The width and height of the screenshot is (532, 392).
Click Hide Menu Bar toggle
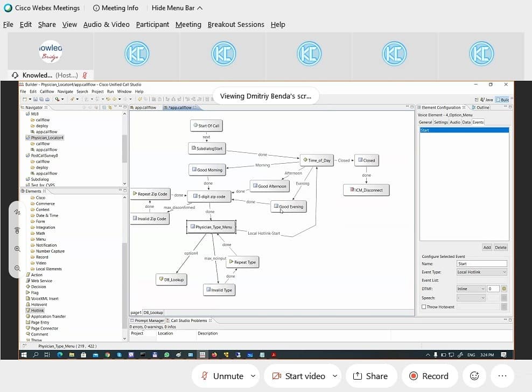[177, 8]
